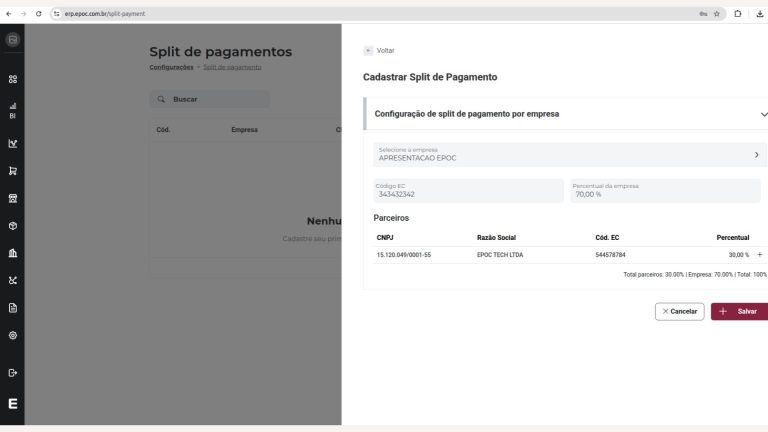Open the bank building sidebar icon

[x=13, y=253]
